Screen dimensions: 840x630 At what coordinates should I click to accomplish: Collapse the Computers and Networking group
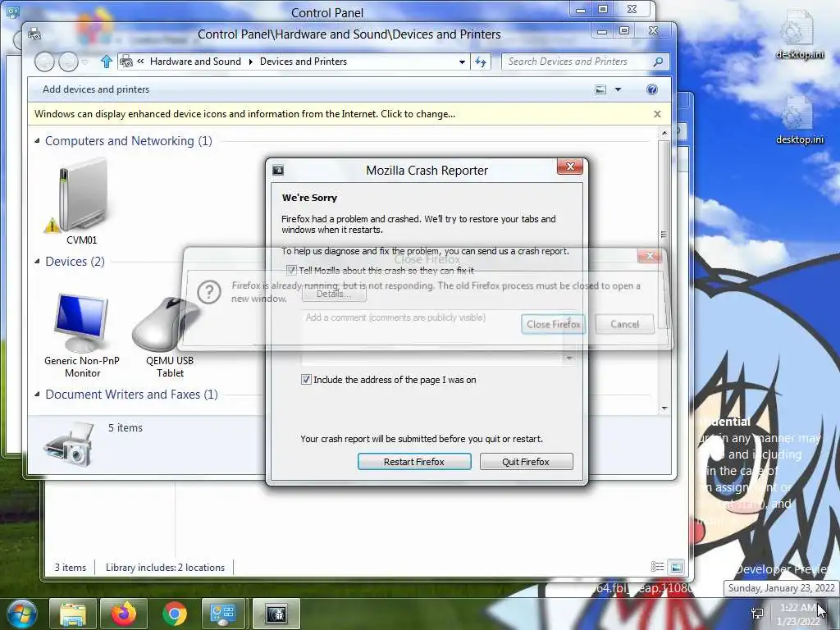click(x=37, y=141)
